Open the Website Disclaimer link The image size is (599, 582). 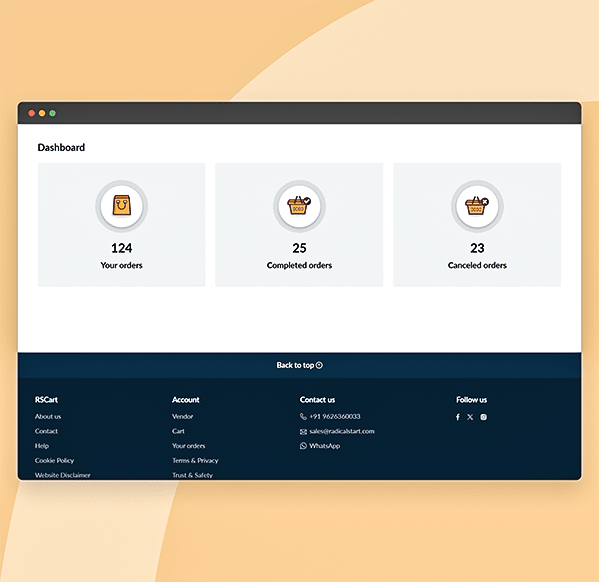pos(63,475)
